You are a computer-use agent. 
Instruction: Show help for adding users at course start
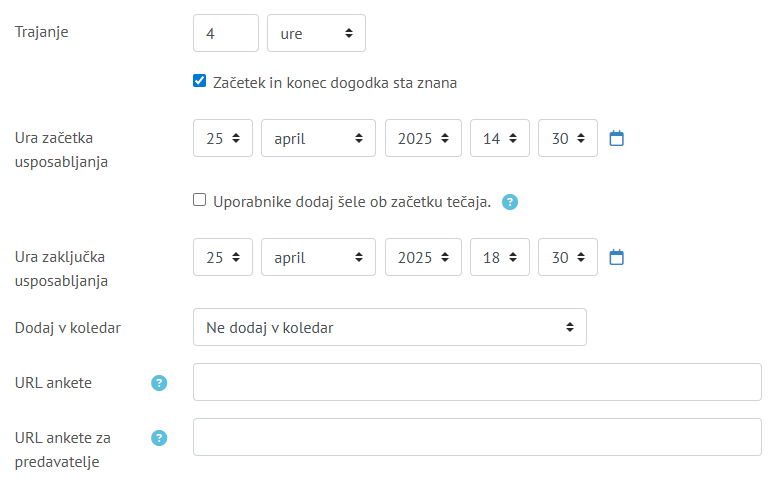click(x=510, y=202)
